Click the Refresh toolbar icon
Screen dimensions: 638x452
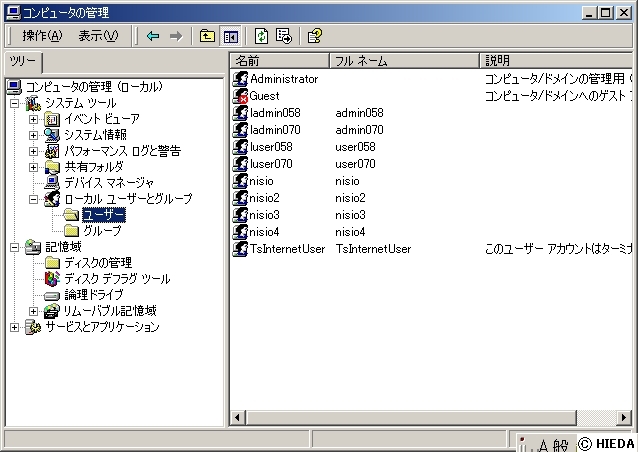pyautogui.click(x=261, y=36)
